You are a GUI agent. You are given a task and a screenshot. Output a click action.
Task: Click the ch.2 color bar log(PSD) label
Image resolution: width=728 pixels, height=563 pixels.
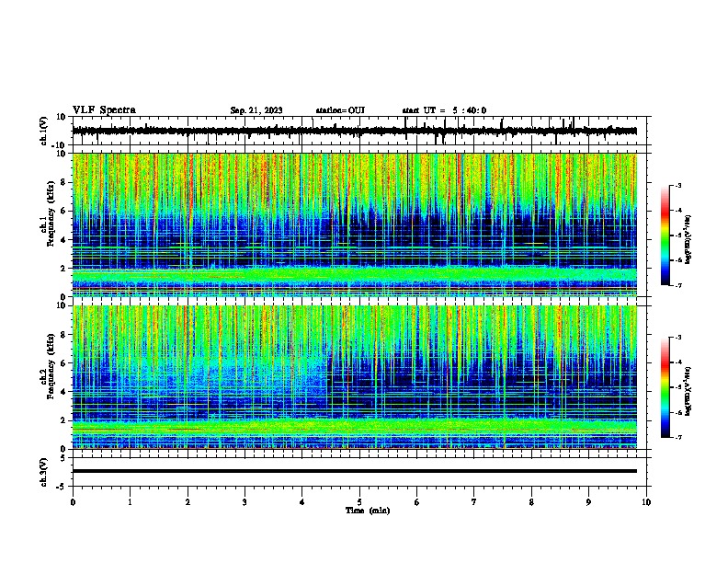[688, 392]
